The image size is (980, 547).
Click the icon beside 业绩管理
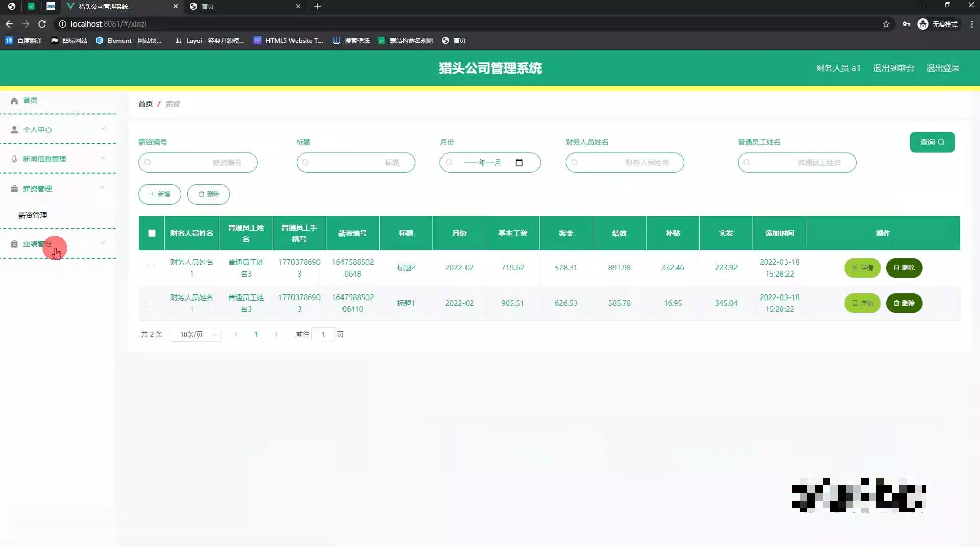14,244
